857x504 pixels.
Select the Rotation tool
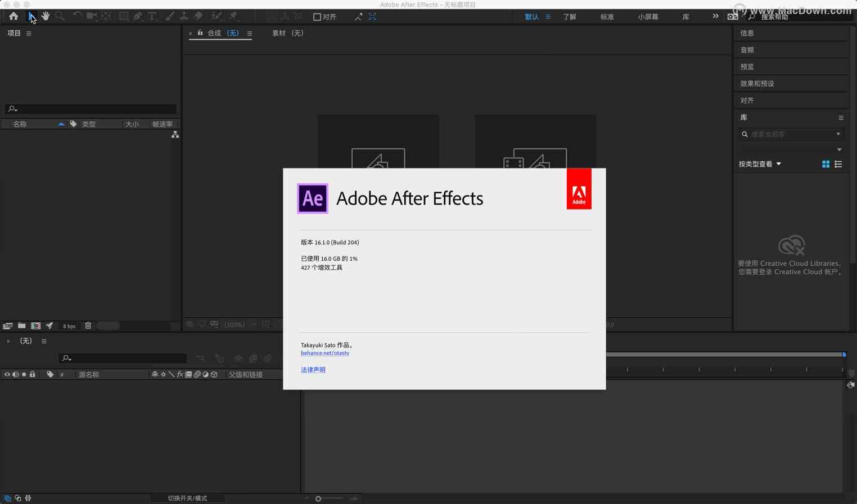[77, 16]
